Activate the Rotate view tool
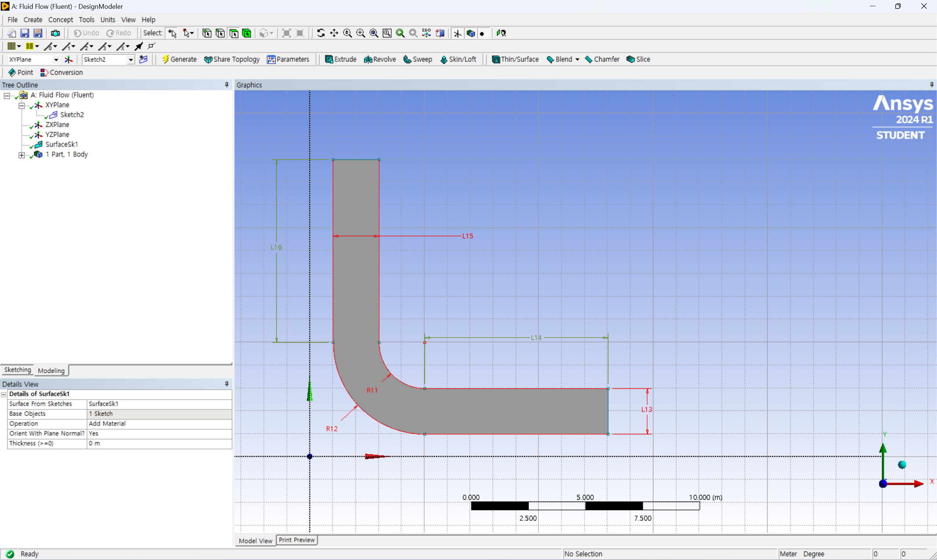The height and width of the screenshot is (560, 937). click(321, 33)
